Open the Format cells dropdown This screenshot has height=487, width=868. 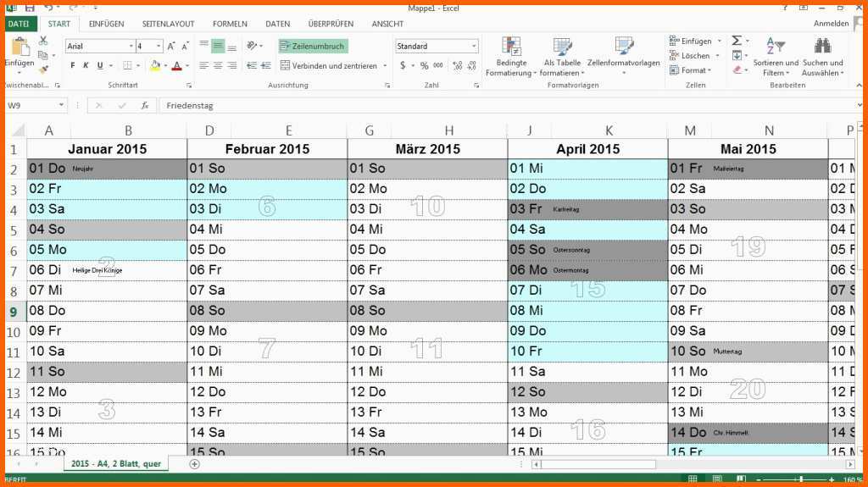tap(690, 70)
